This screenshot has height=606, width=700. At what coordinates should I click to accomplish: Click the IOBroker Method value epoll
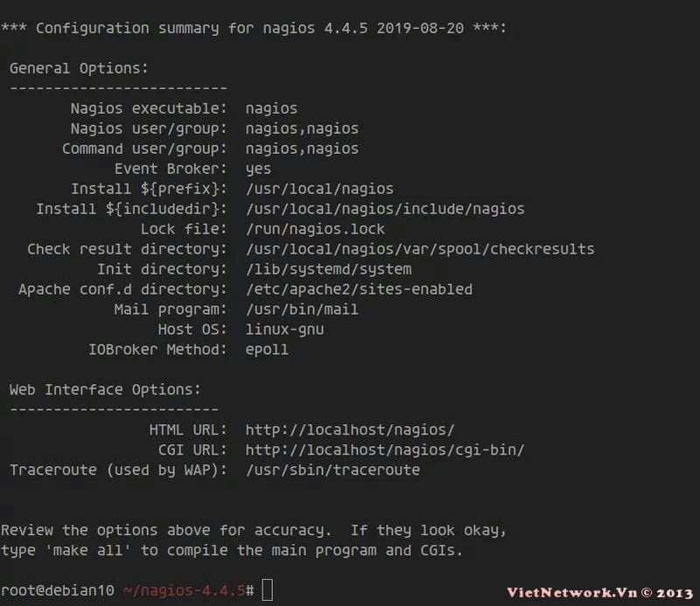pyautogui.click(x=267, y=350)
